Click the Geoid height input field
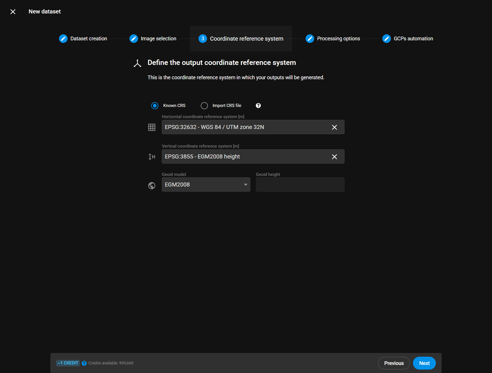Image resolution: width=492 pixels, height=373 pixels. [x=300, y=185]
